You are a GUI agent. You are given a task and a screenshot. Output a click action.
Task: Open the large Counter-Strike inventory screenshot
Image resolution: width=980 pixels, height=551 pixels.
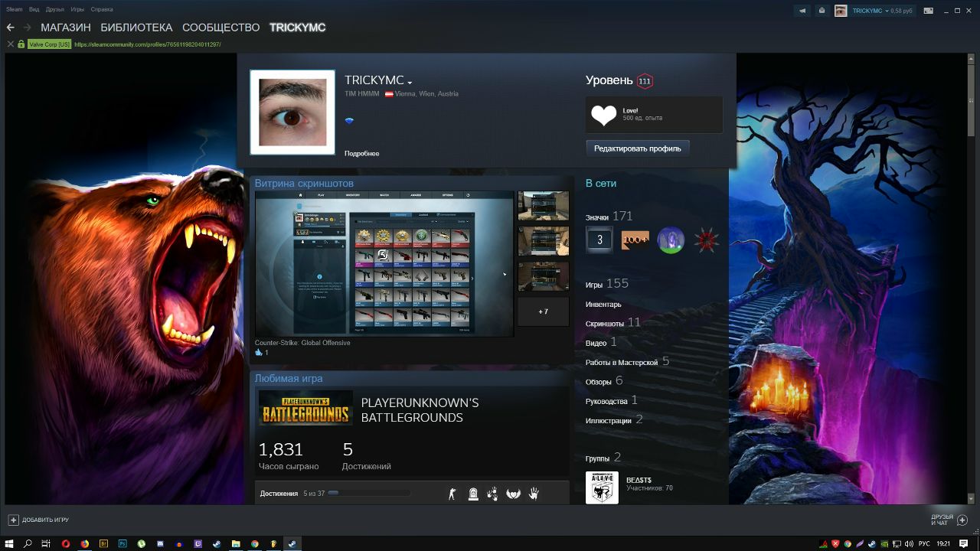[384, 264]
